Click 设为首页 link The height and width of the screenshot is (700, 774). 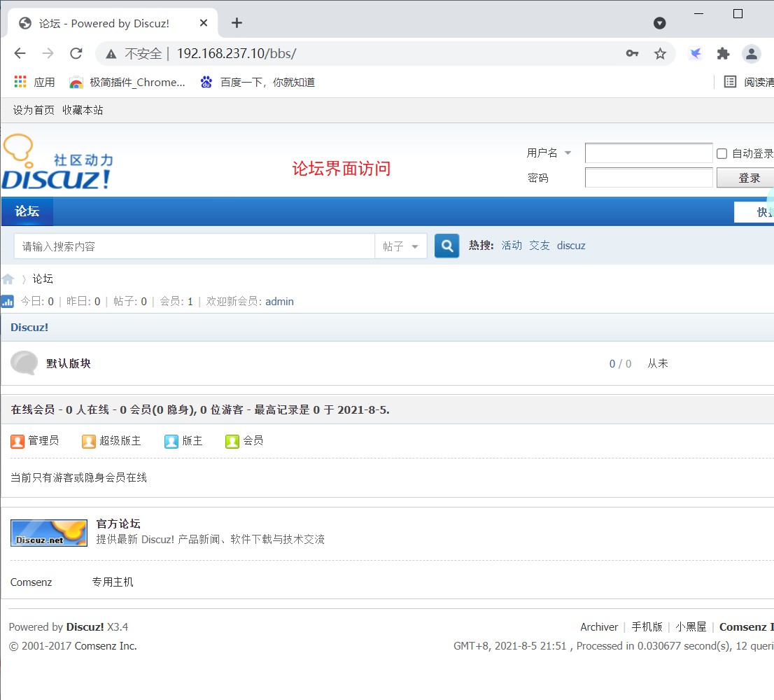34,110
